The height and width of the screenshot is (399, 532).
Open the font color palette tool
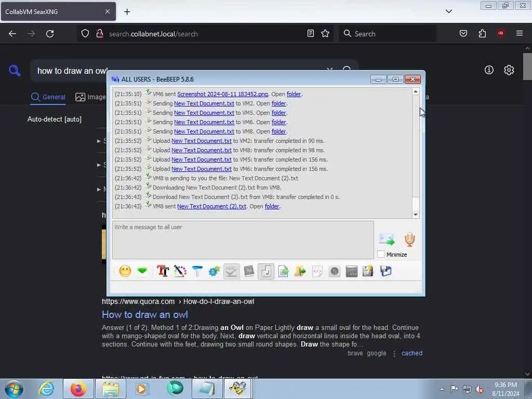(180, 271)
